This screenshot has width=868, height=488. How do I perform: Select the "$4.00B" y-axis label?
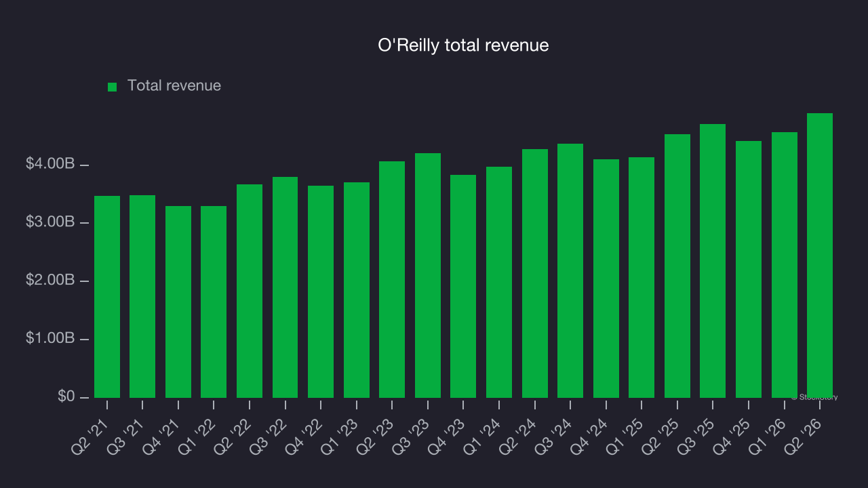pos(50,165)
